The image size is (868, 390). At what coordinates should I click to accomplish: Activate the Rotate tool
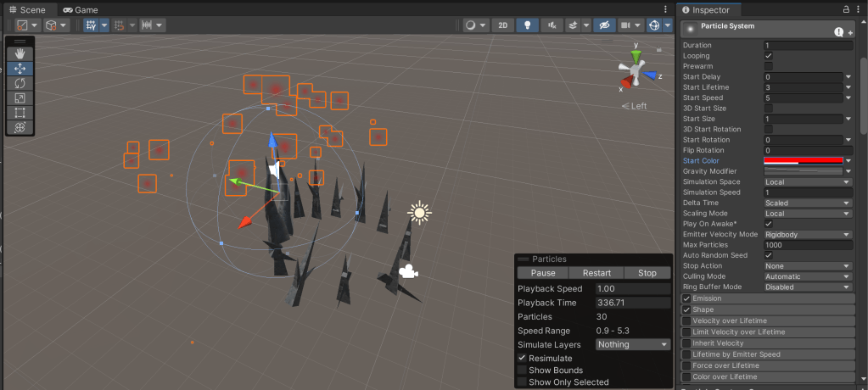(x=19, y=83)
